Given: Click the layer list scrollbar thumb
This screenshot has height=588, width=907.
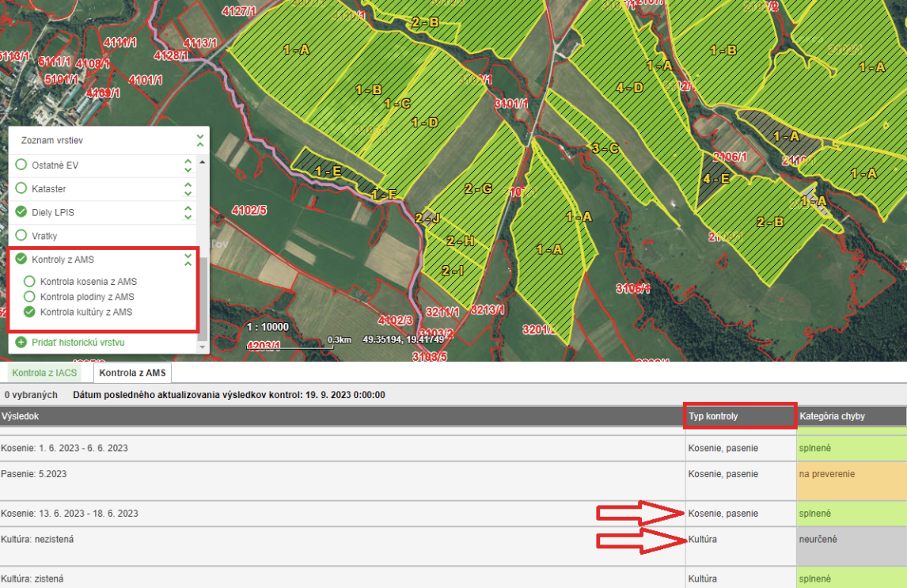Looking at the screenshot, I should (203, 298).
